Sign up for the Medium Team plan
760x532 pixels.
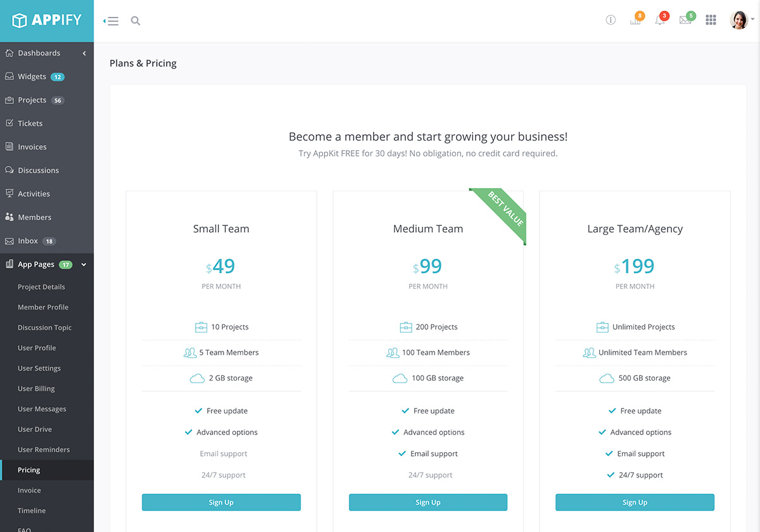428,502
